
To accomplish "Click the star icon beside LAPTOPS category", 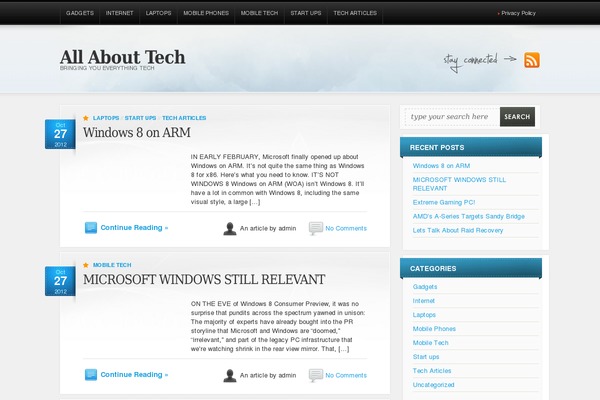I will [86, 118].
